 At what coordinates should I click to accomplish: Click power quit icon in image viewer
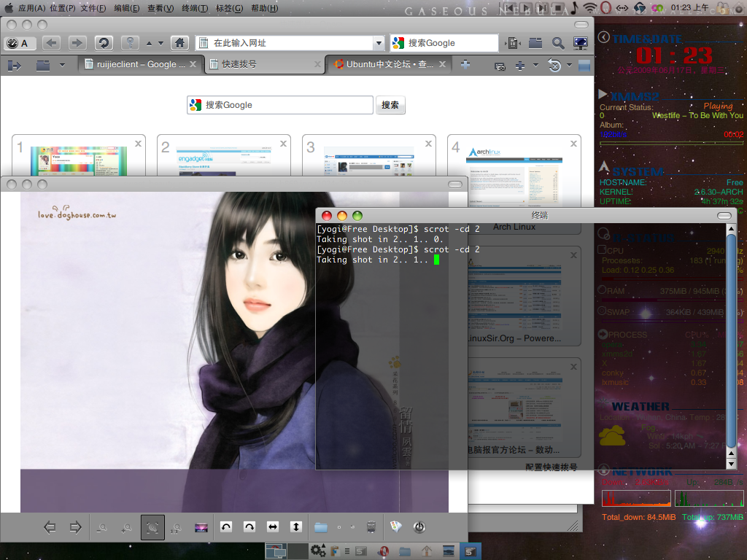tap(419, 527)
